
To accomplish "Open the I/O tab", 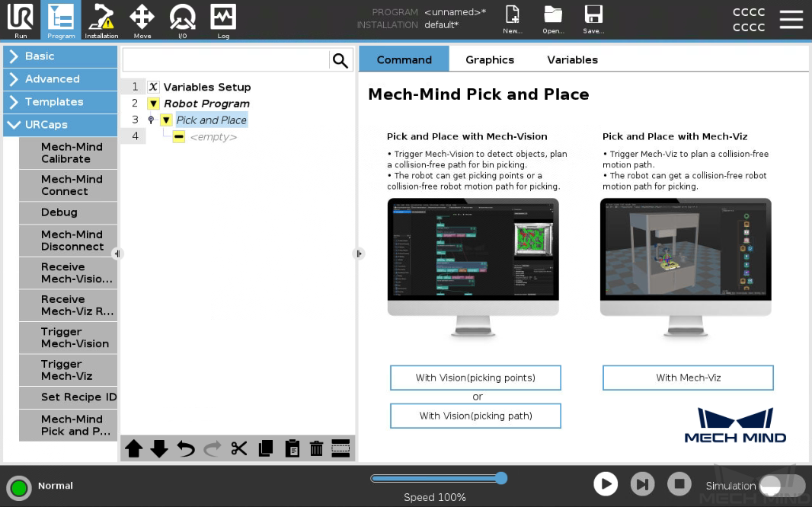I will click(182, 21).
